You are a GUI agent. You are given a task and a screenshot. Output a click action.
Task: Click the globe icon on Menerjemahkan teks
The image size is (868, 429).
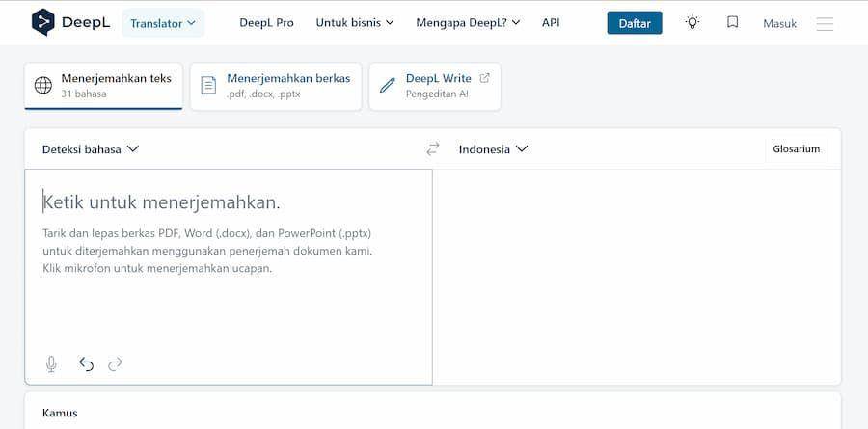[43, 85]
